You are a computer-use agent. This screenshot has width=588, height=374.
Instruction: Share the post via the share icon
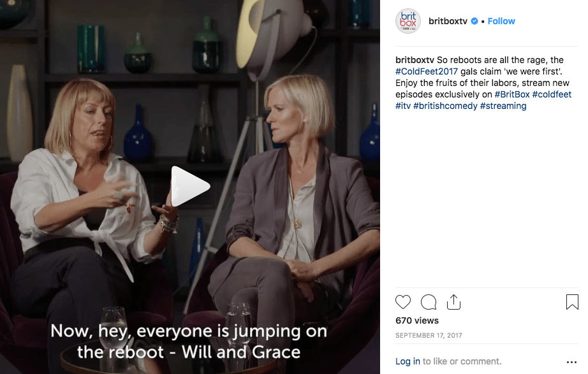453,302
